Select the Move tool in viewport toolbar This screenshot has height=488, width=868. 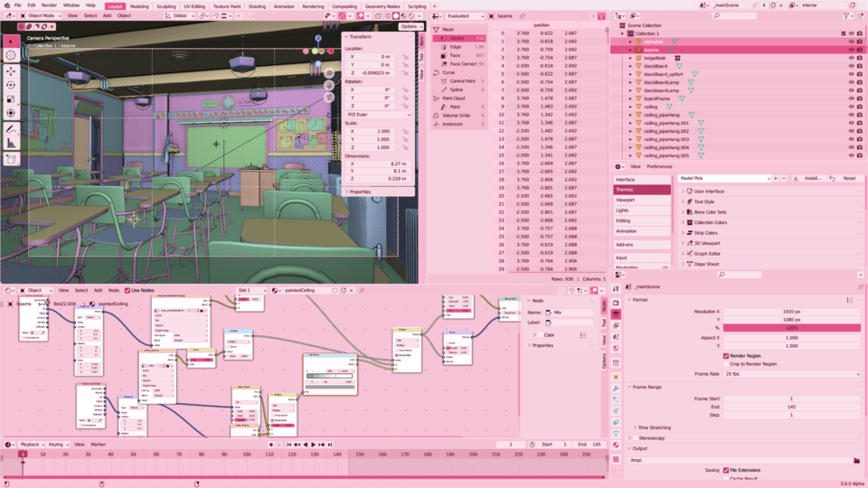pos(11,70)
